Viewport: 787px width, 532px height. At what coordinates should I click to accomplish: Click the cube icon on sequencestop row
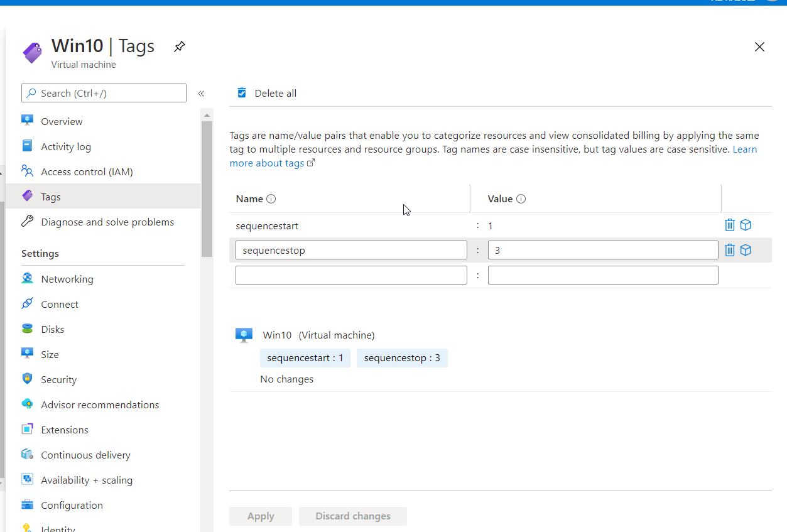pyautogui.click(x=746, y=250)
